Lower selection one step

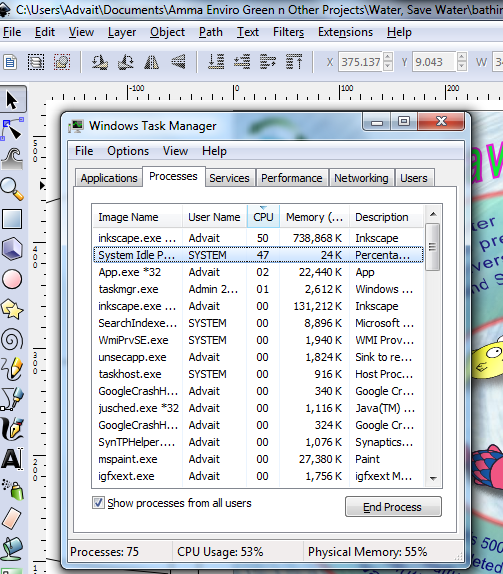click(242, 62)
